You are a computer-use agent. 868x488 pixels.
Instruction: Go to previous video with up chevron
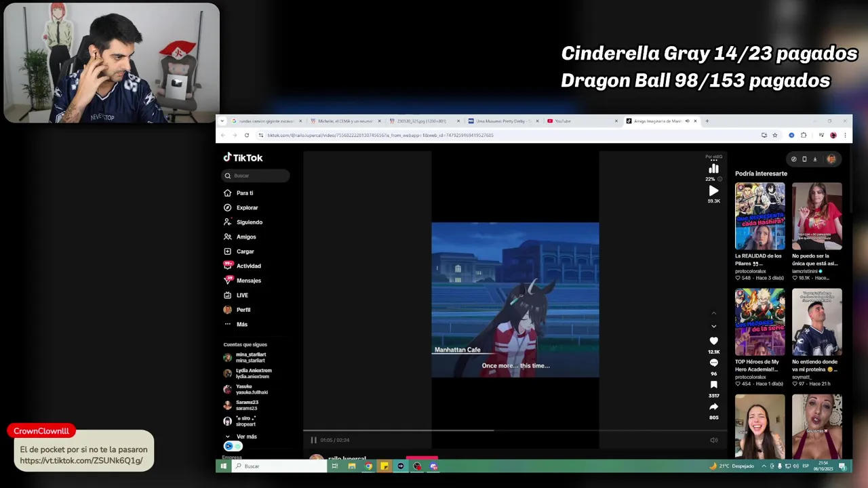pos(713,313)
